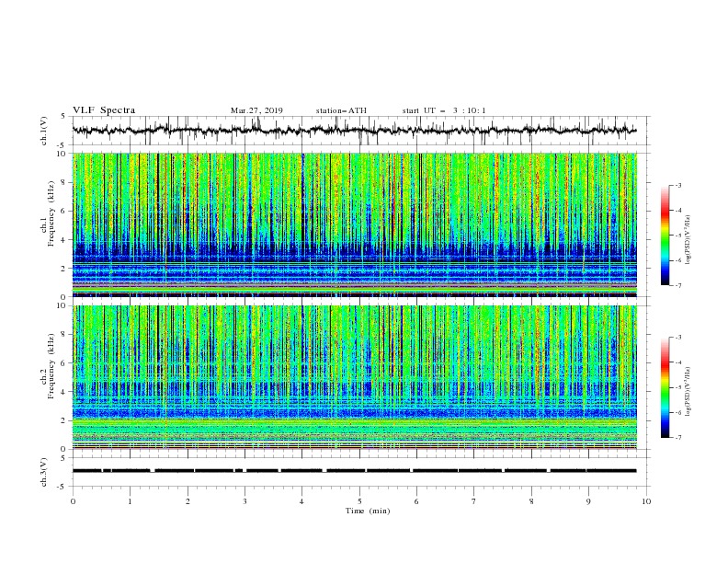Click the "VLF Spectra" plot title

coord(104,110)
